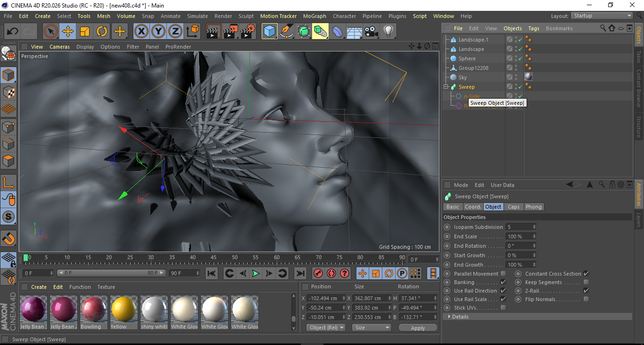Open Edit Render Settings icon
Screen dimensions: 644x345
pos(248,32)
